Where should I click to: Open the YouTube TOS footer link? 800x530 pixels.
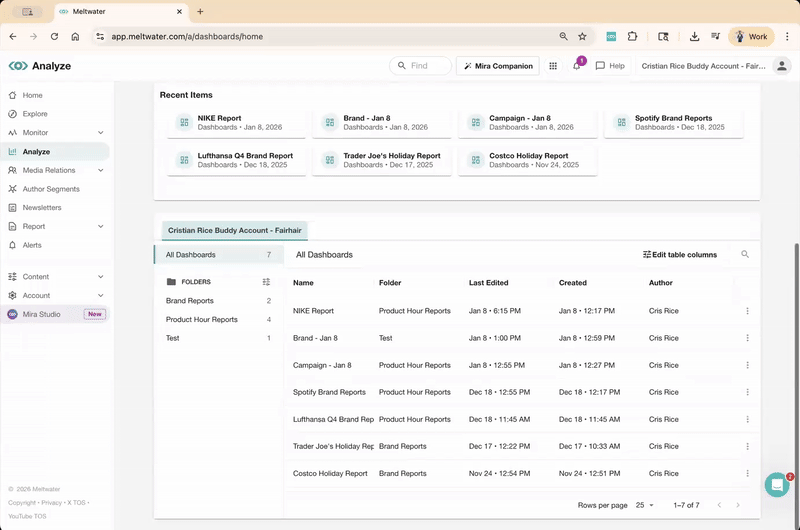tap(27, 516)
